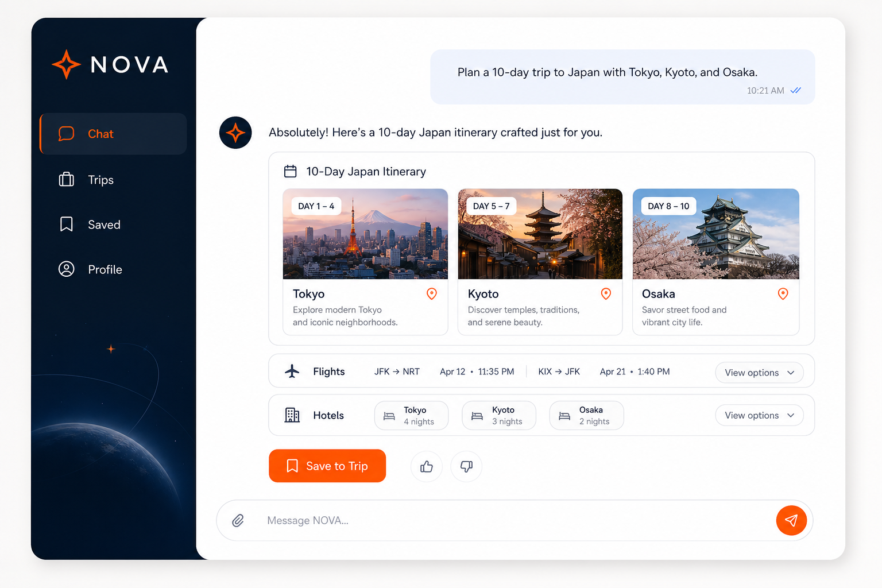This screenshot has width=882, height=588.
Task: Send the message with the paper plane button
Action: (791, 520)
